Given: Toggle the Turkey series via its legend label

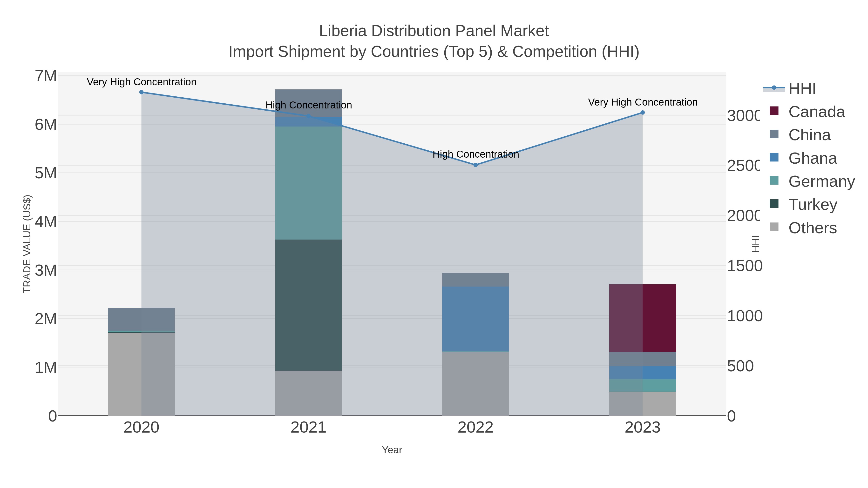Looking at the screenshot, I should [x=813, y=204].
